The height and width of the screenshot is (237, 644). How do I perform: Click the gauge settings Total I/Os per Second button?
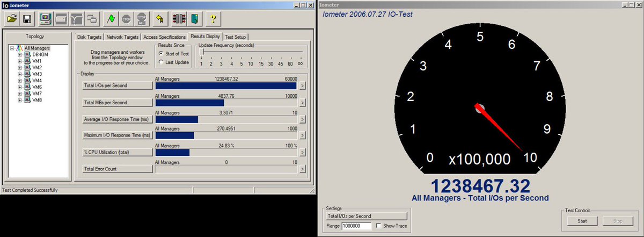coord(367,216)
